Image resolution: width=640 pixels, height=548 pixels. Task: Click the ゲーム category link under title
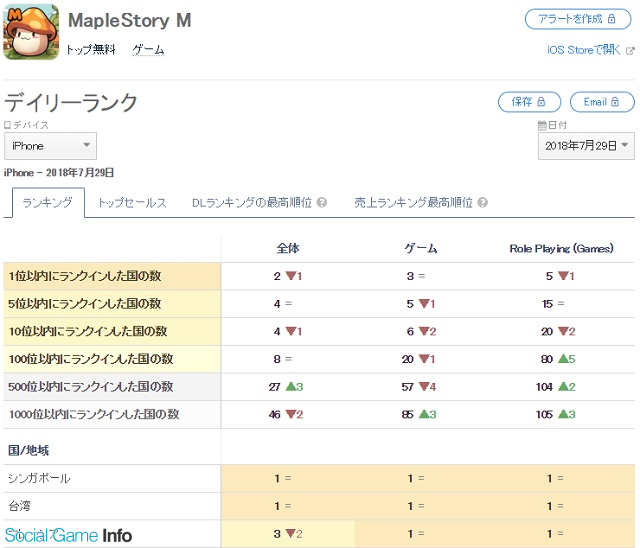149,50
